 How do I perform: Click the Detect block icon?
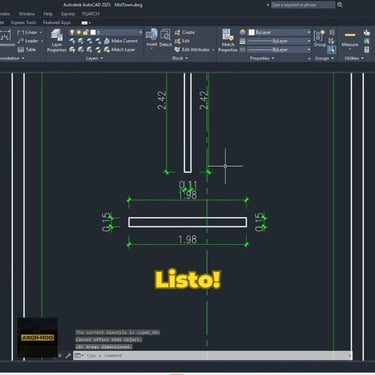[165, 37]
